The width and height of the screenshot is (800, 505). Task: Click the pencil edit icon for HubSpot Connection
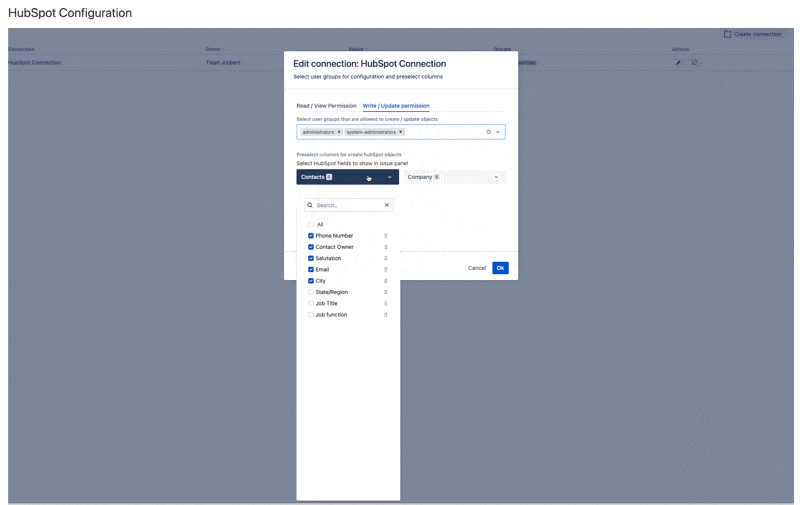pos(678,63)
